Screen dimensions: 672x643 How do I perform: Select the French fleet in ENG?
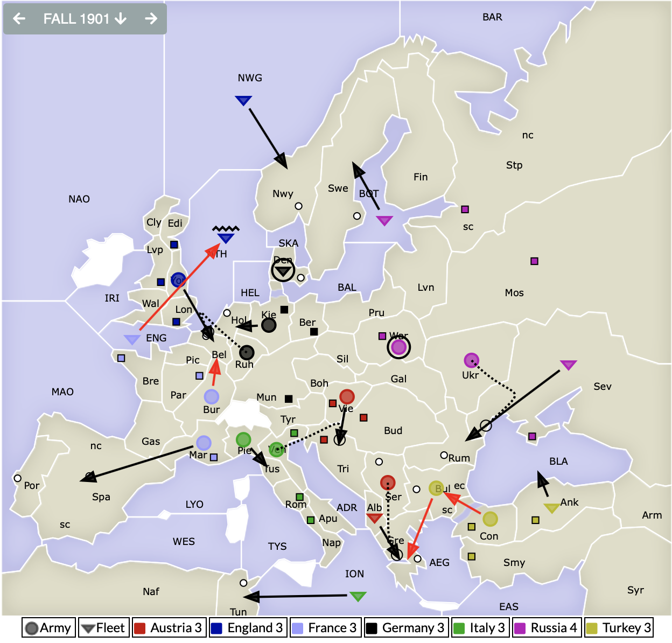[x=132, y=339]
